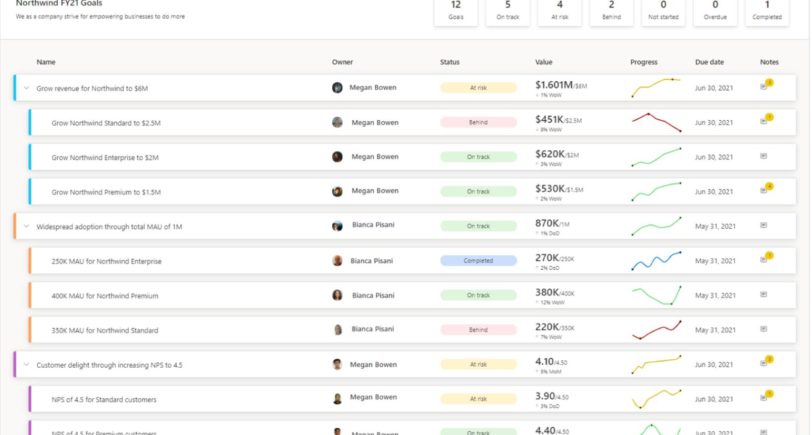Open notes for Grow revenue for Northwind to $6M

[765, 85]
